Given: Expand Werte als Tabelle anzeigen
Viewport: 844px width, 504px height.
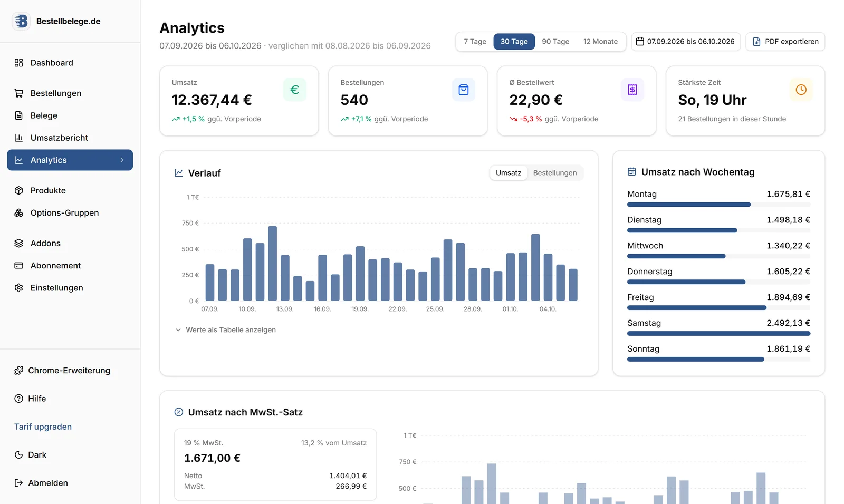Looking at the screenshot, I should [225, 330].
